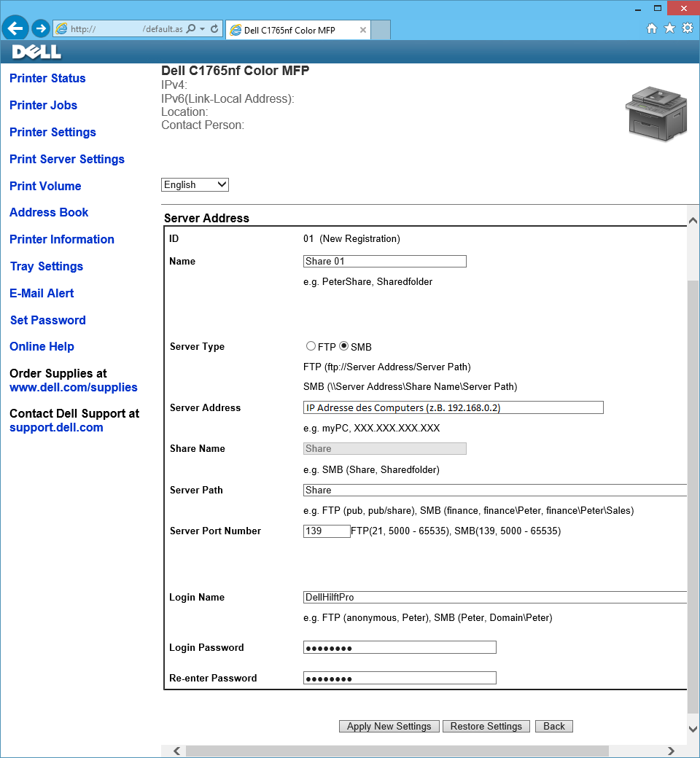Click 'Dell C1765nf Color MFP' page heading
Image resolution: width=700 pixels, height=758 pixels.
click(235, 71)
